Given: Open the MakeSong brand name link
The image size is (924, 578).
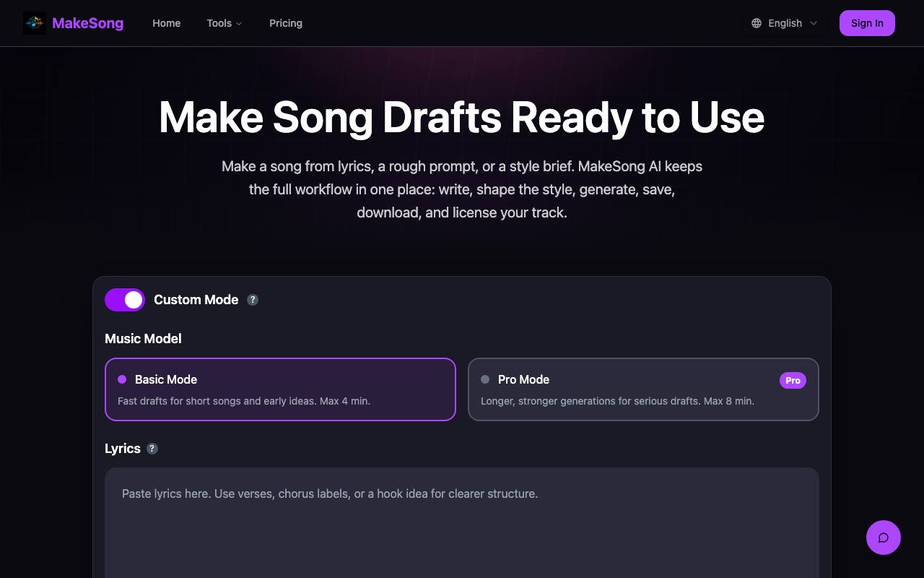Looking at the screenshot, I should pos(87,23).
